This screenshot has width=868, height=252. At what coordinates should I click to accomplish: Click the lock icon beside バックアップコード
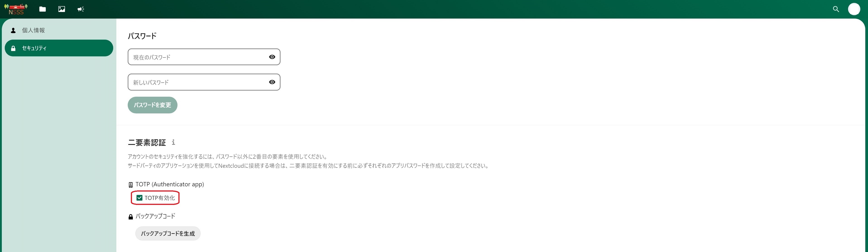[131, 217]
